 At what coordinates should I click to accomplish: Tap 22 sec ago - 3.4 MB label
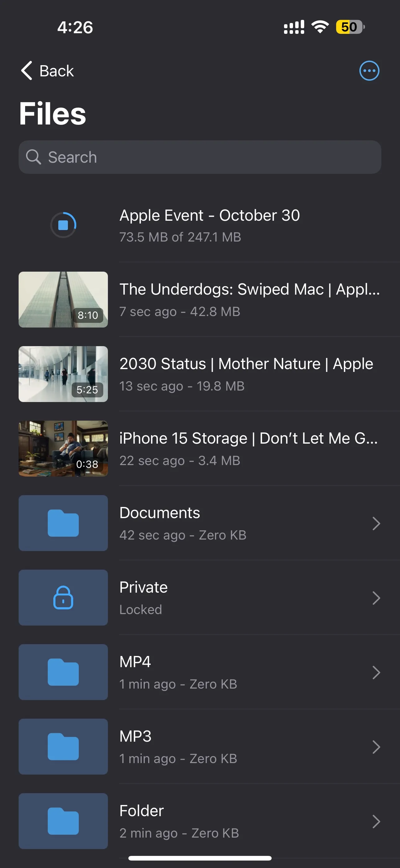[180, 461]
